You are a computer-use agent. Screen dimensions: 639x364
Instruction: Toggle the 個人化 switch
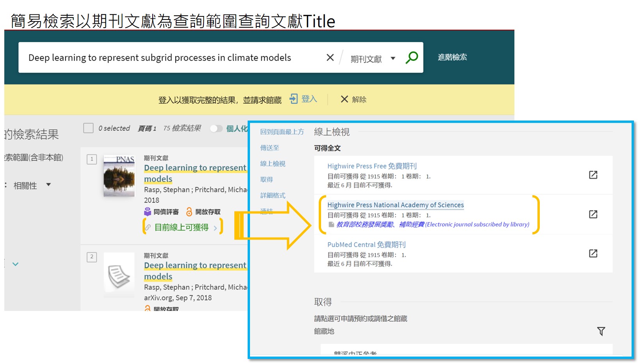tap(216, 128)
